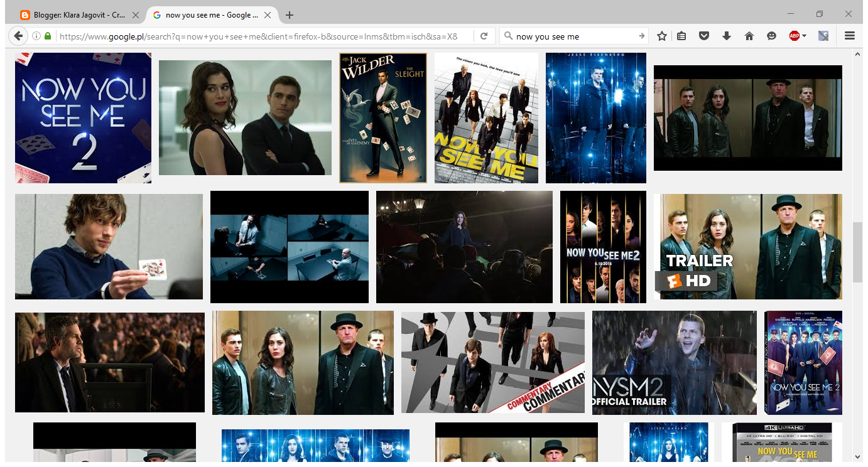This screenshot has width=868, height=467.
Task: Open the Now You See Me 2 DVD cover
Action: tap(803, 363)
